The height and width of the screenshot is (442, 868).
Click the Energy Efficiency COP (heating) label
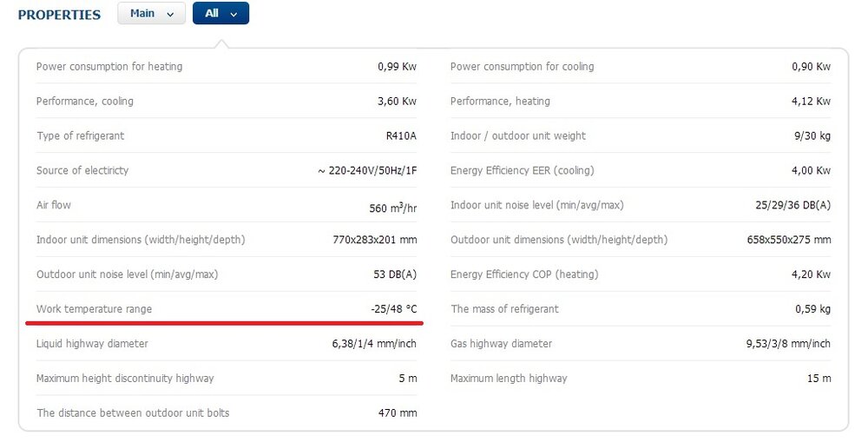(x=523, y=274)
